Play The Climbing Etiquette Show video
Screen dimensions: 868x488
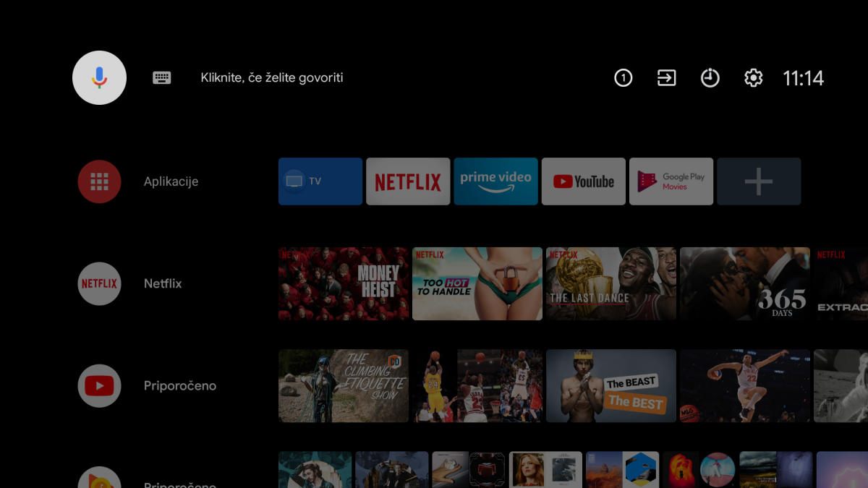pos(344,386)
